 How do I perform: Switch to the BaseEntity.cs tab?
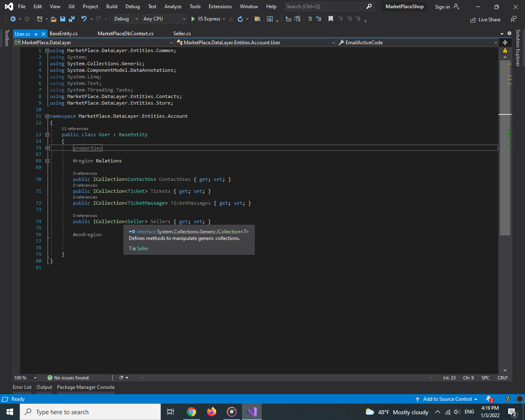pyautogui.click(x=64, y=34)
